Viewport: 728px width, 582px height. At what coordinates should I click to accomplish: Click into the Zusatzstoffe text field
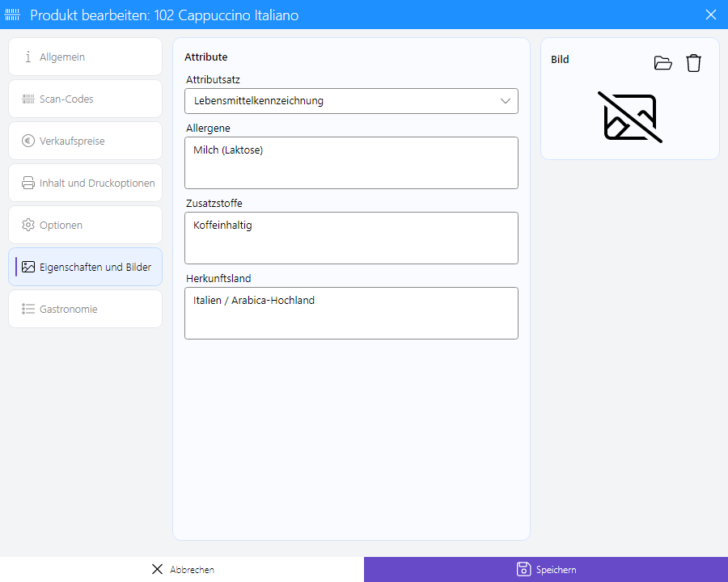tap(352, 238)
